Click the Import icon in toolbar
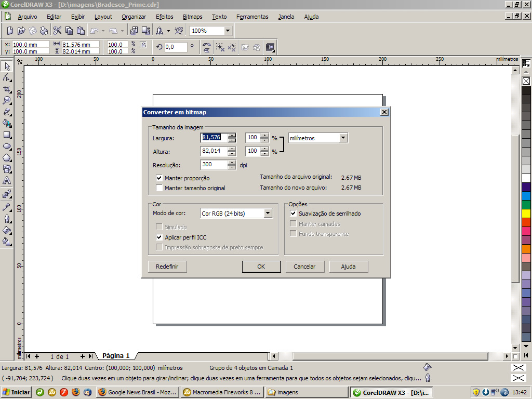The image size is (532, 399). [135, 31]
